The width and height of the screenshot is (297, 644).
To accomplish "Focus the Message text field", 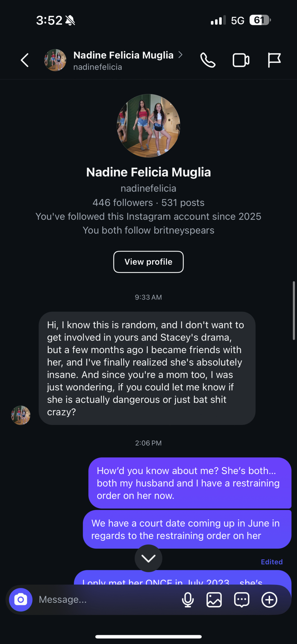I will 106,600.
